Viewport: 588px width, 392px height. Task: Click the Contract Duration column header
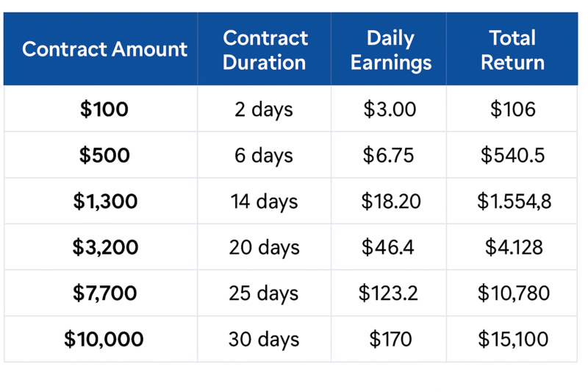[264, 50]
